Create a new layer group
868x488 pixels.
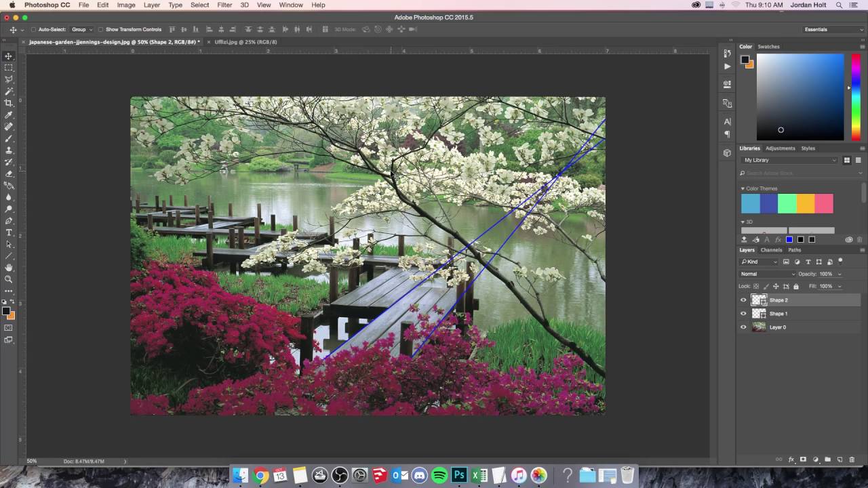tap(828, 460)
